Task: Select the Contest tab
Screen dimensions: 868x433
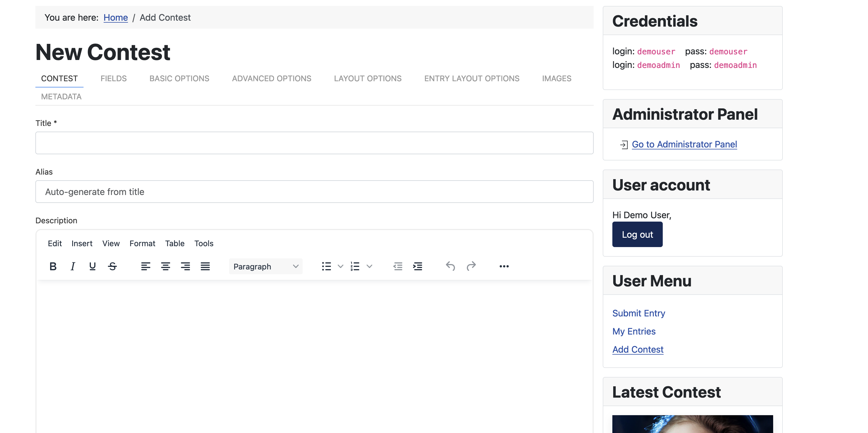Action: (x=59, y=78)
